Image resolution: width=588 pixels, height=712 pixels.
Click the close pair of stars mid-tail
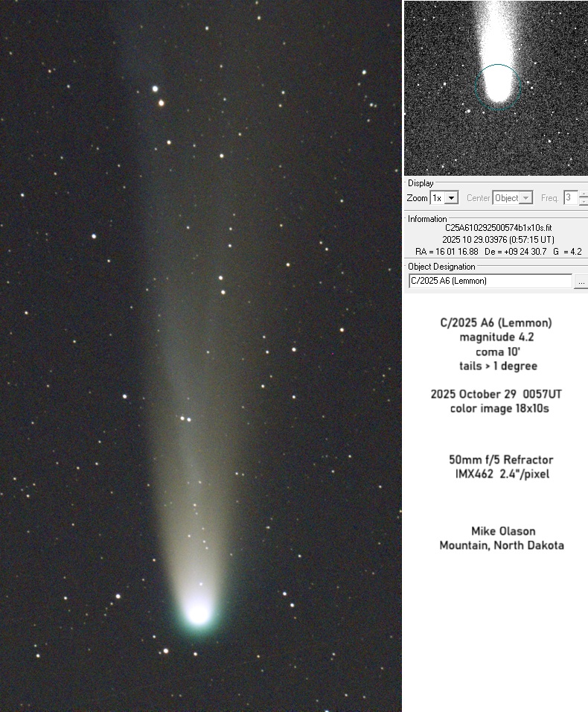point(185,419)
